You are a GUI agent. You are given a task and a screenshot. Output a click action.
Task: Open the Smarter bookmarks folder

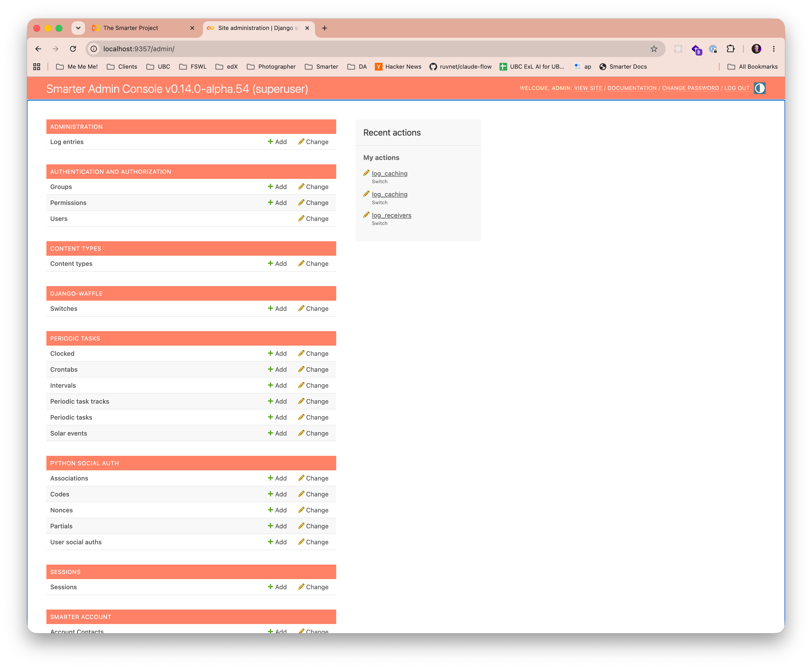tap(321, 67)
